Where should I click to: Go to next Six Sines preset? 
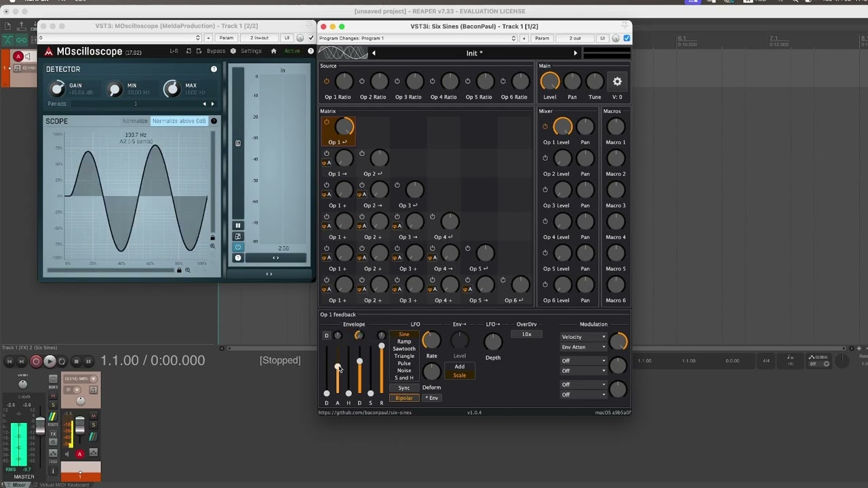[576, 53]
